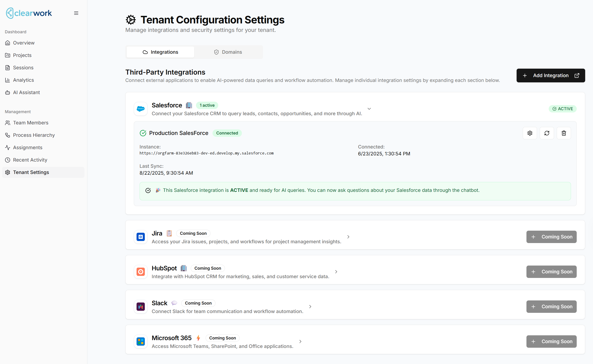This screenshot has width=593, height=364.
Task: Click the party popper emoji in the banner
Action: [x=158, y=190]
